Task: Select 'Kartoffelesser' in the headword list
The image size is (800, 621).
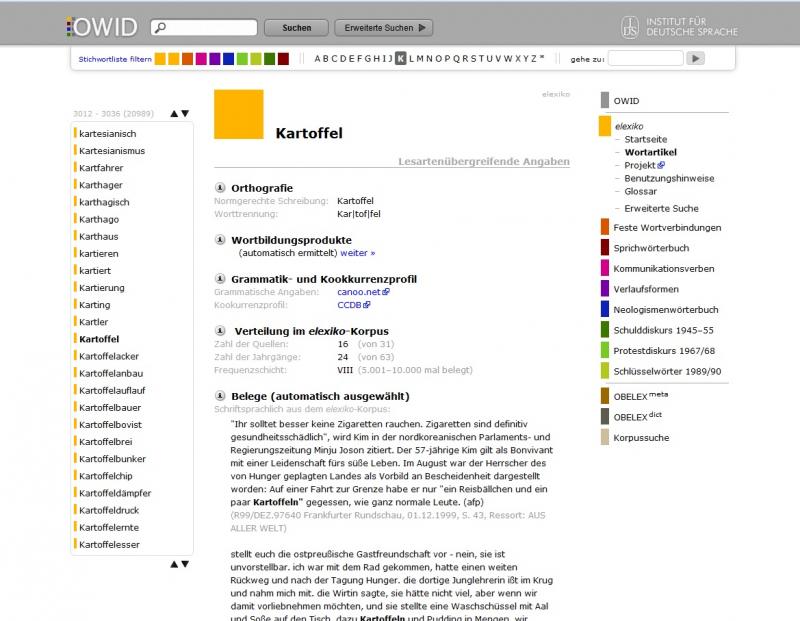Action: coord(109,544)
